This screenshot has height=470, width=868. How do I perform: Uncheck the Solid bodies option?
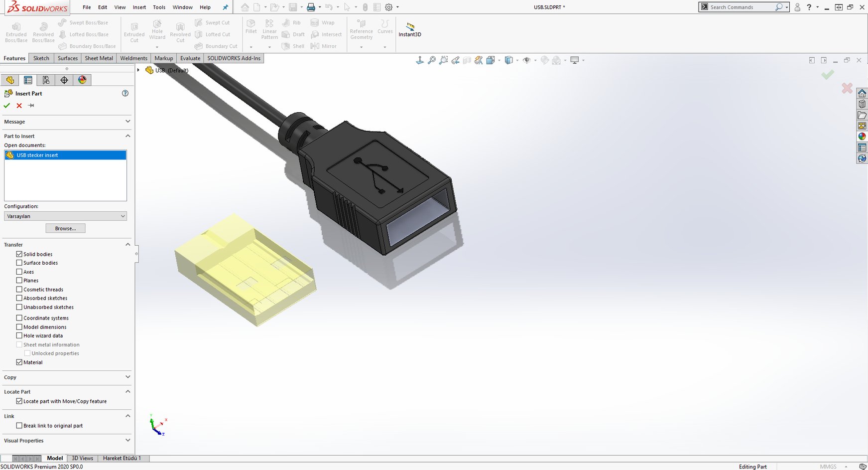19,254
